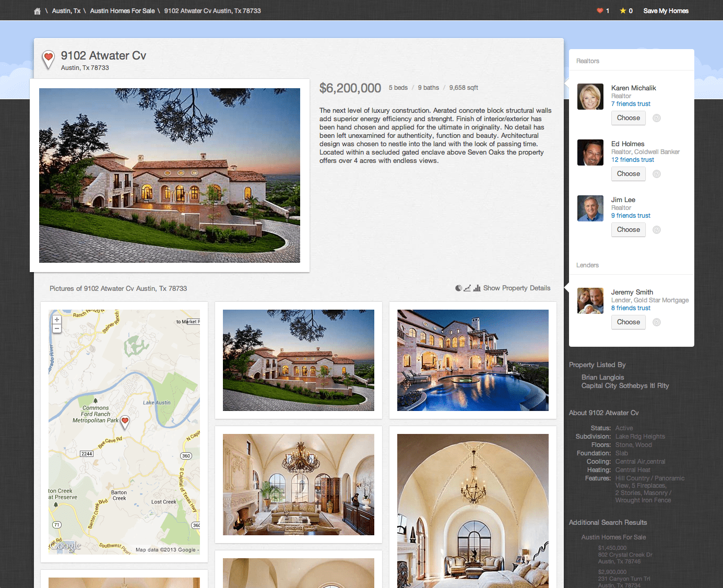Zoom in on the map
The height and width of the screenshot is (588, 723).
point(57,320)
